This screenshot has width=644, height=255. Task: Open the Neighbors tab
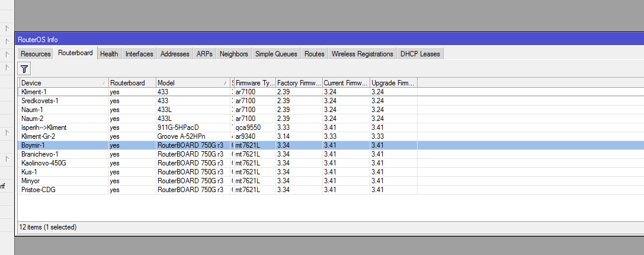233,54
